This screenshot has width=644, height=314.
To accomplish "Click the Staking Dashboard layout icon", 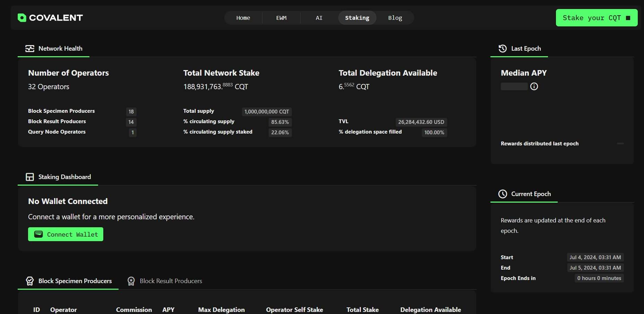I will tap(30, 177).
